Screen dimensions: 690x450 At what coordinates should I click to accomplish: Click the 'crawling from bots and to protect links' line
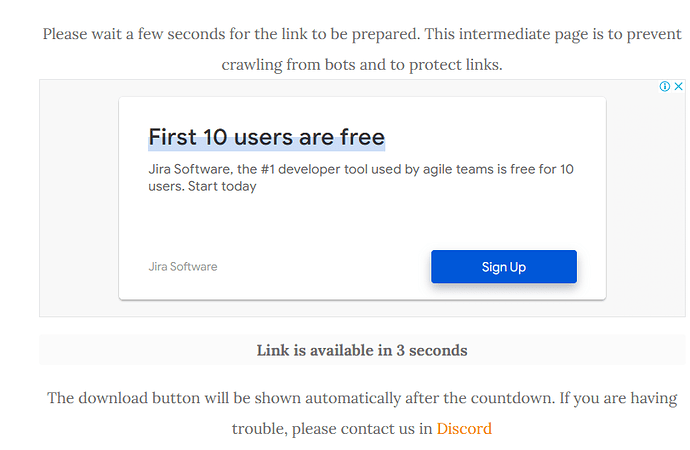(x=362, y=65)
